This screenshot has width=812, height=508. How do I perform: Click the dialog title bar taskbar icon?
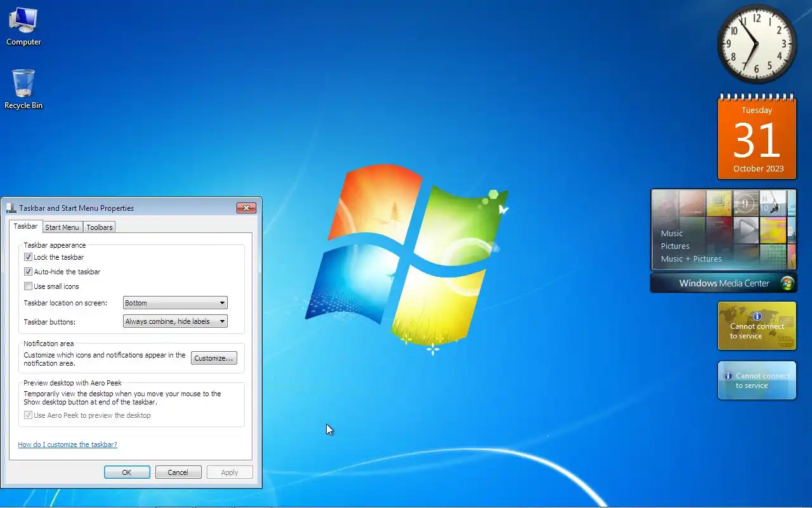click(11, 208)
